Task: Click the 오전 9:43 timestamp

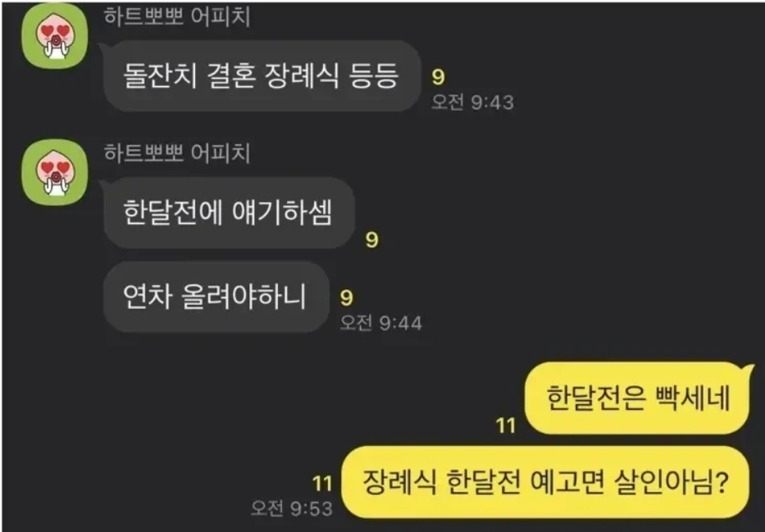Action: (x=473, y=102)
